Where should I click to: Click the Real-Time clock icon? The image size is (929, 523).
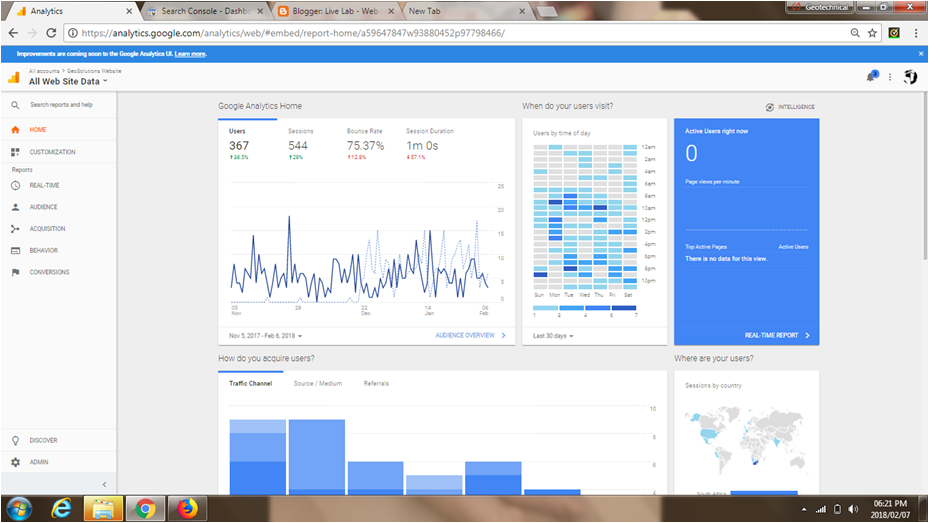pyautogui.click(x=15, y=185)
